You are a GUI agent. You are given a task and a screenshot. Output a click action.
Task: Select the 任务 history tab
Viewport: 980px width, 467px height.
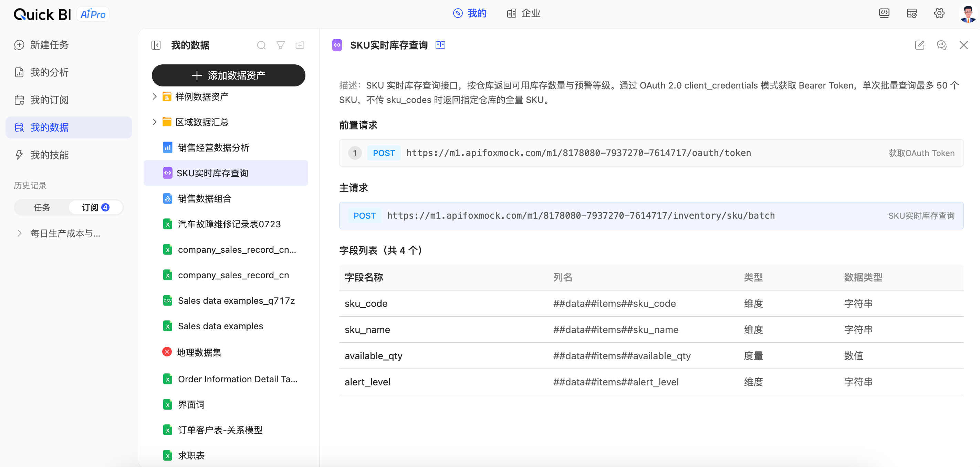pyautogui.click(x=42, y=207)
